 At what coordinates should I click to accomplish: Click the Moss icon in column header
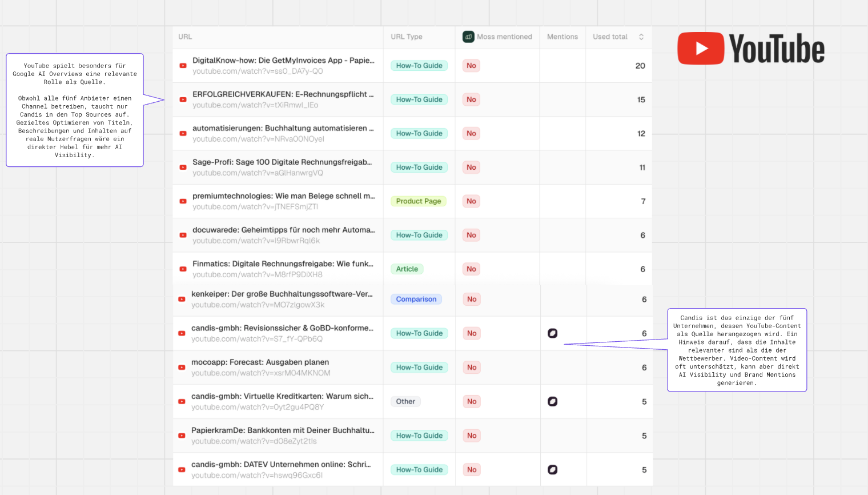tap(468, 37)
